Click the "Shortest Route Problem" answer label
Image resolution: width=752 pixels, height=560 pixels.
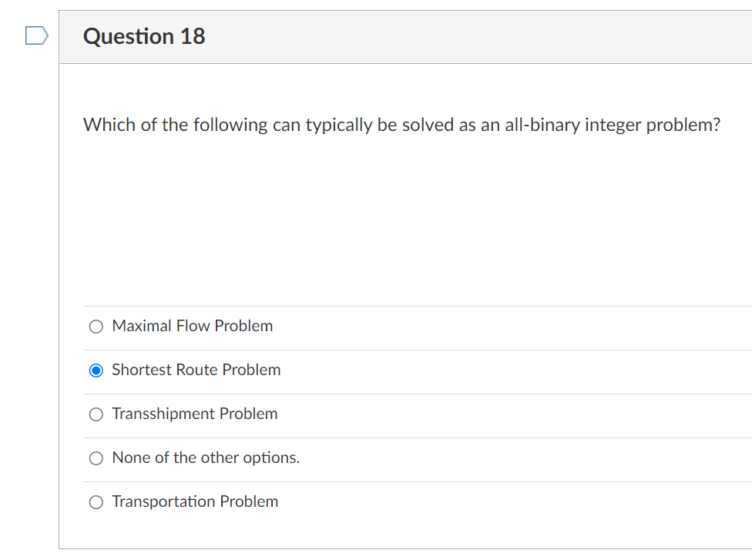coord(196,370)
